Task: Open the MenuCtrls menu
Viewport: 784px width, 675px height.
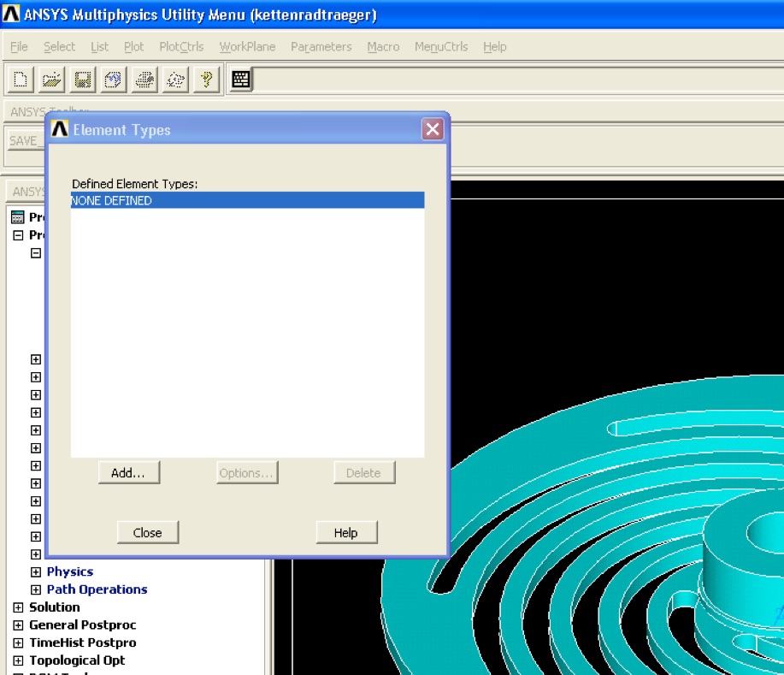Action: click(441, 46)
